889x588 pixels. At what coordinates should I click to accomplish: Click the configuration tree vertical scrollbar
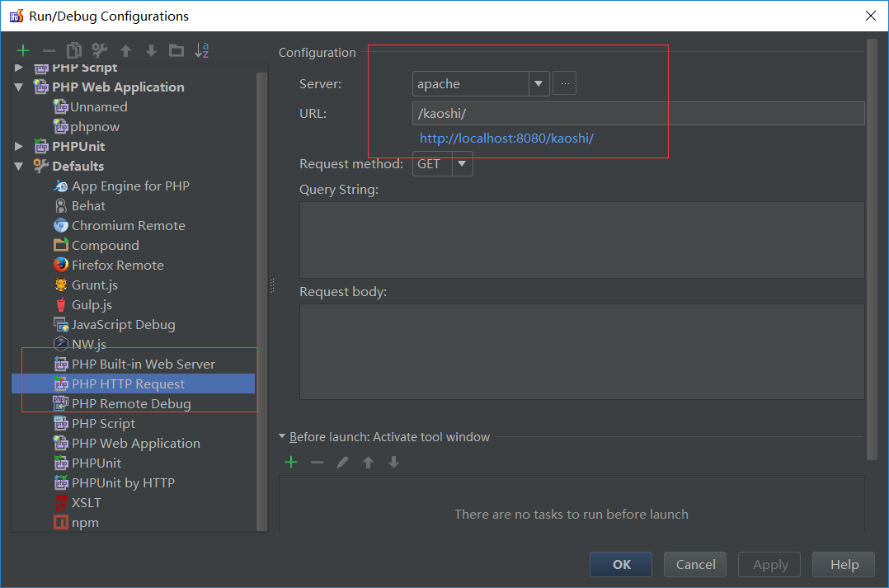click(x=261, y=300)
